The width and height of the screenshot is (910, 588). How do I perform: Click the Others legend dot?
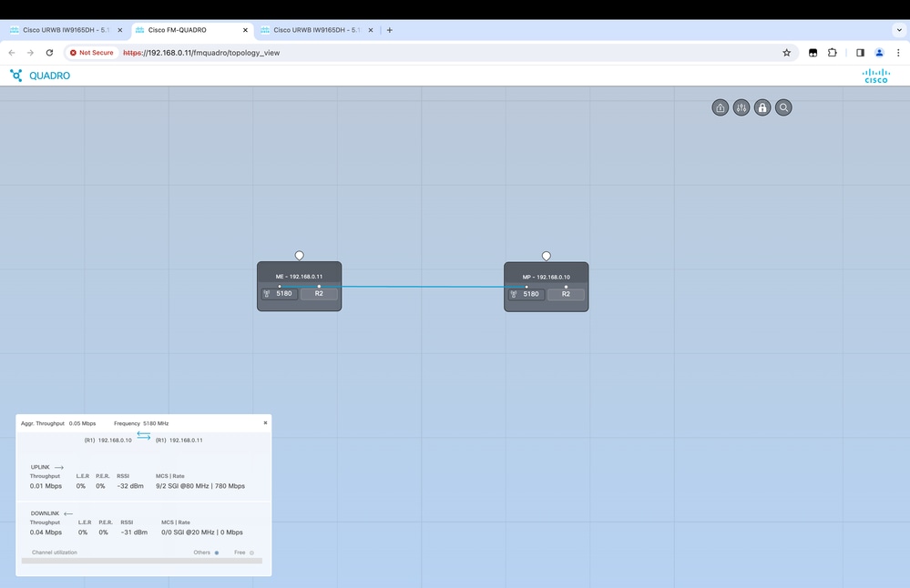click(x=217, y=553)
